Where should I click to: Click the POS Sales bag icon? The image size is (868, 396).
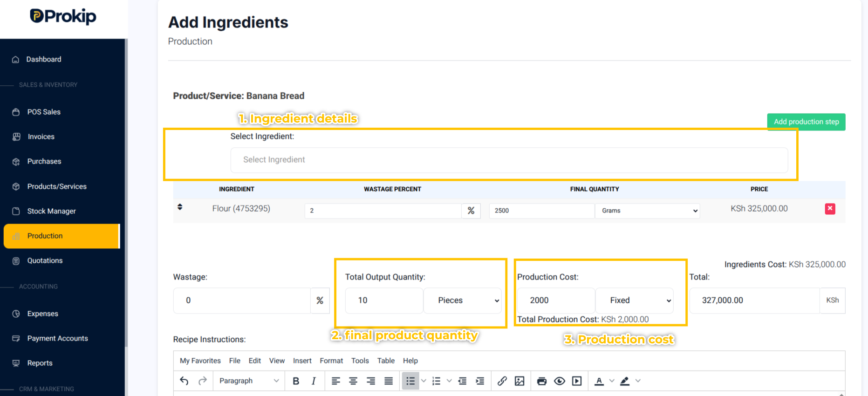16,112
